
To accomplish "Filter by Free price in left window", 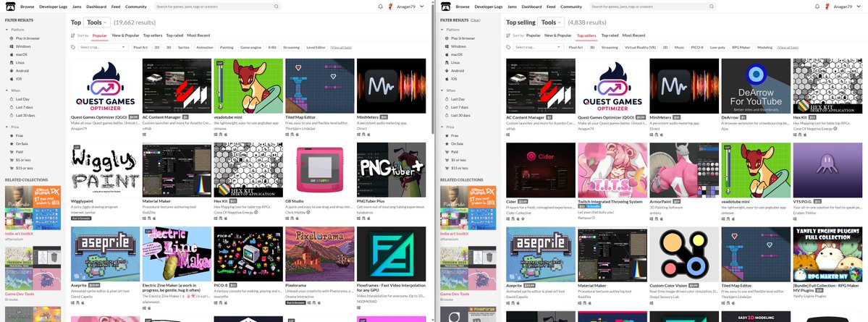I will coord(16,135).
